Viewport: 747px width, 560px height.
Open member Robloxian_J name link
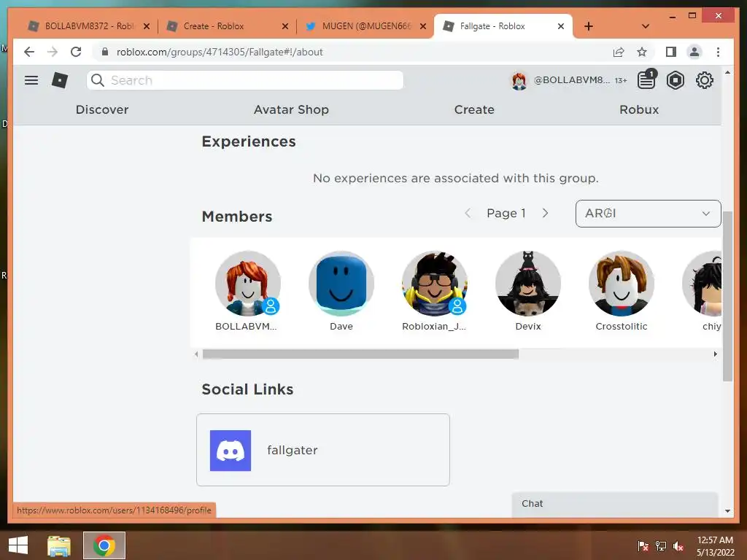point(434,326)
